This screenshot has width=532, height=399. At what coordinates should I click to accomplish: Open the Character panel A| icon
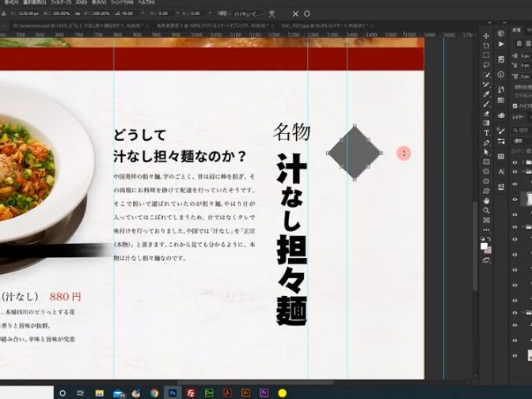point(501,172)
